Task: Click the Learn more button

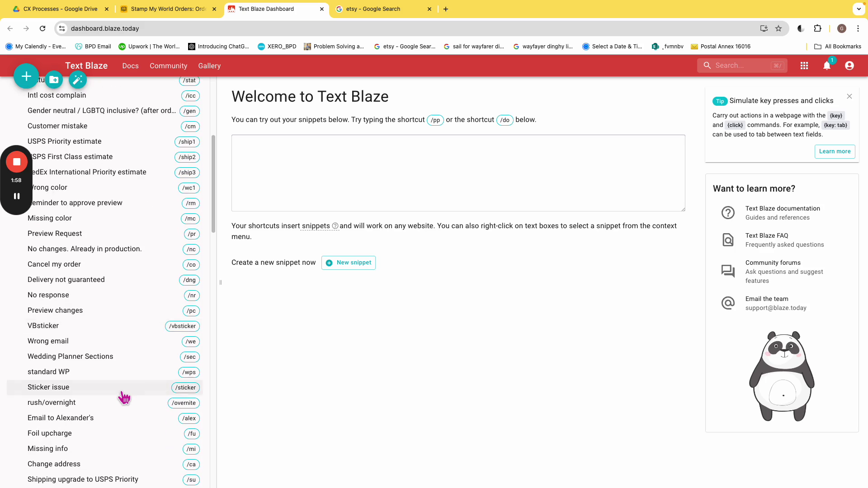Action: pyautogui.click(x=835, y=151)
